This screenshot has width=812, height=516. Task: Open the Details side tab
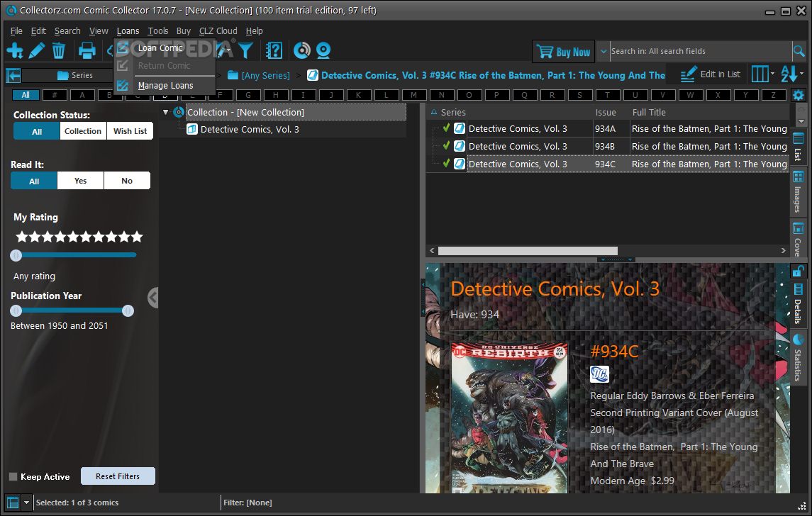[798, 304]
